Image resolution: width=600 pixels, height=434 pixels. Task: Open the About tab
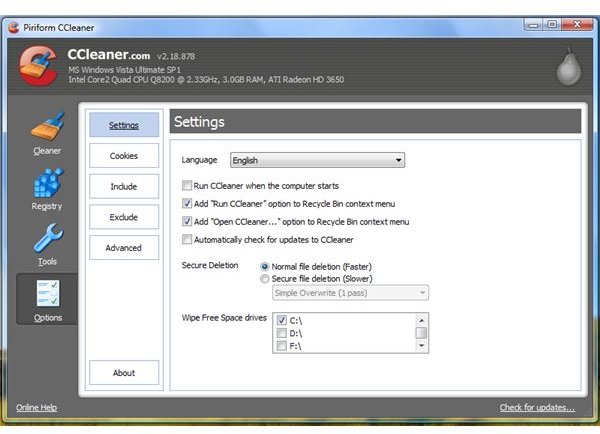point(124,372)
